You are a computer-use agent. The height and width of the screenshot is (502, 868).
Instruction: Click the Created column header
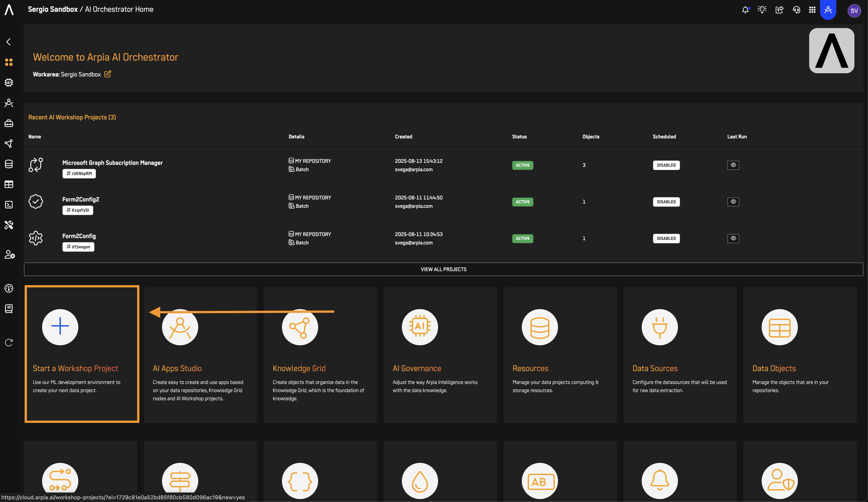[403, 137]
